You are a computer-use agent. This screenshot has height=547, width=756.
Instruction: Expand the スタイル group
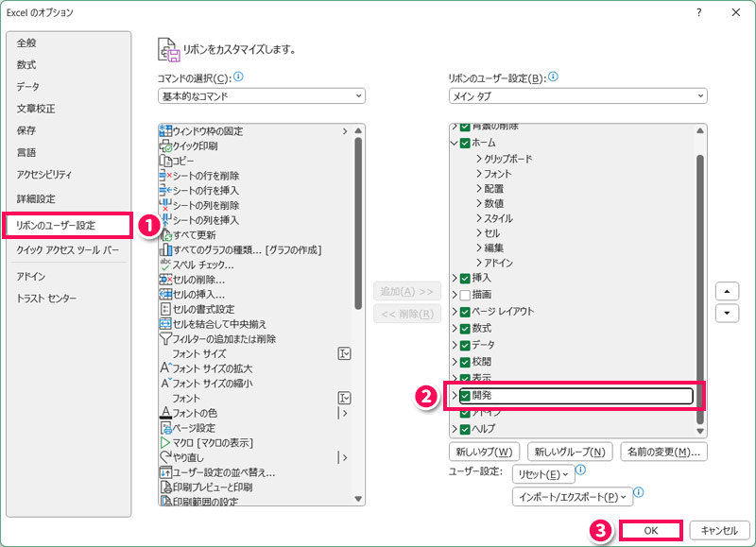[479, 218]
